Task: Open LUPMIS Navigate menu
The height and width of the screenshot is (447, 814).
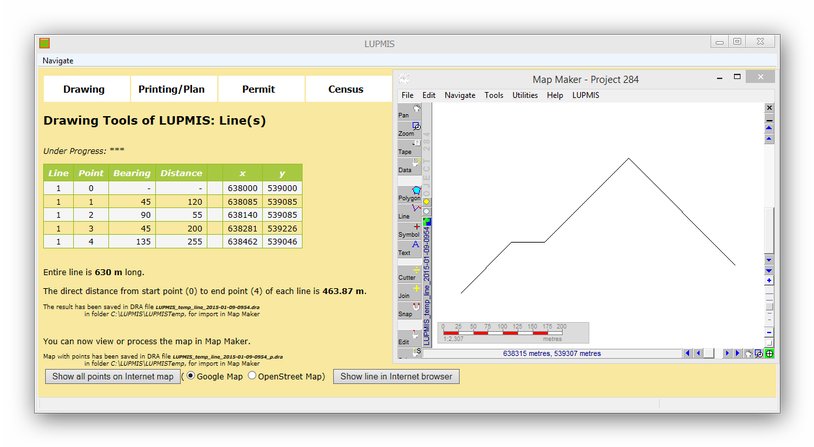Action: pos(58,61)
